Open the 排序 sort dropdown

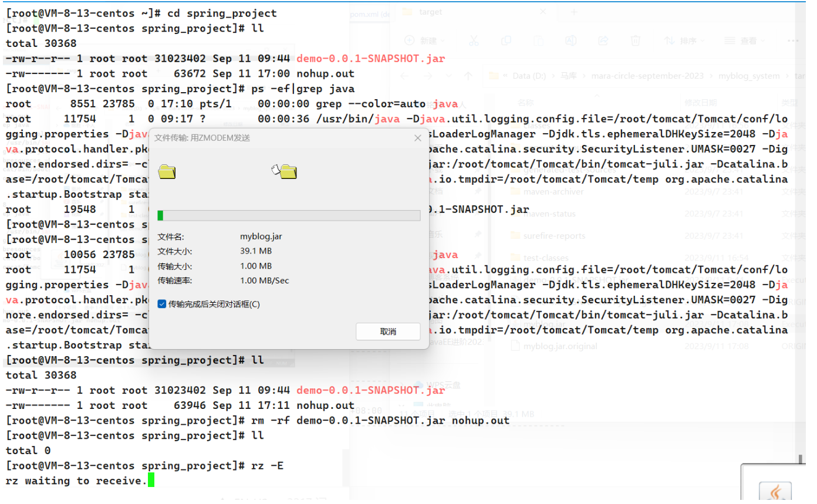click(x=685, y=40)
